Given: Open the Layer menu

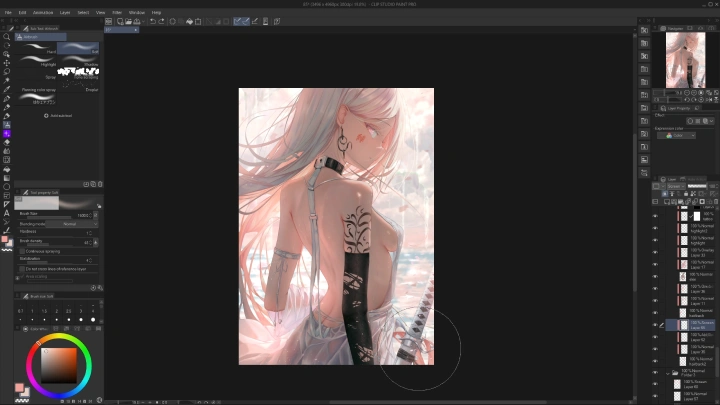Looking at the screenshot, I should point(65,12).
